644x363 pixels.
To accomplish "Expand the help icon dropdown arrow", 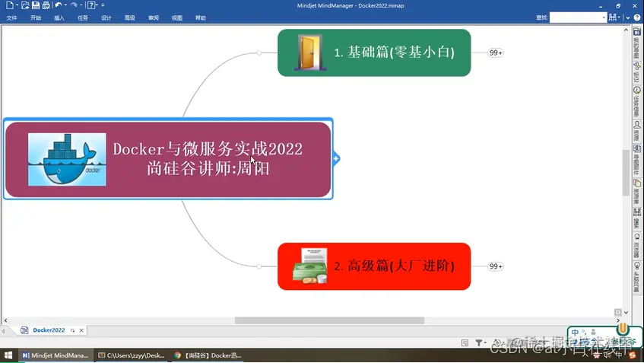I will coord(97,5).
